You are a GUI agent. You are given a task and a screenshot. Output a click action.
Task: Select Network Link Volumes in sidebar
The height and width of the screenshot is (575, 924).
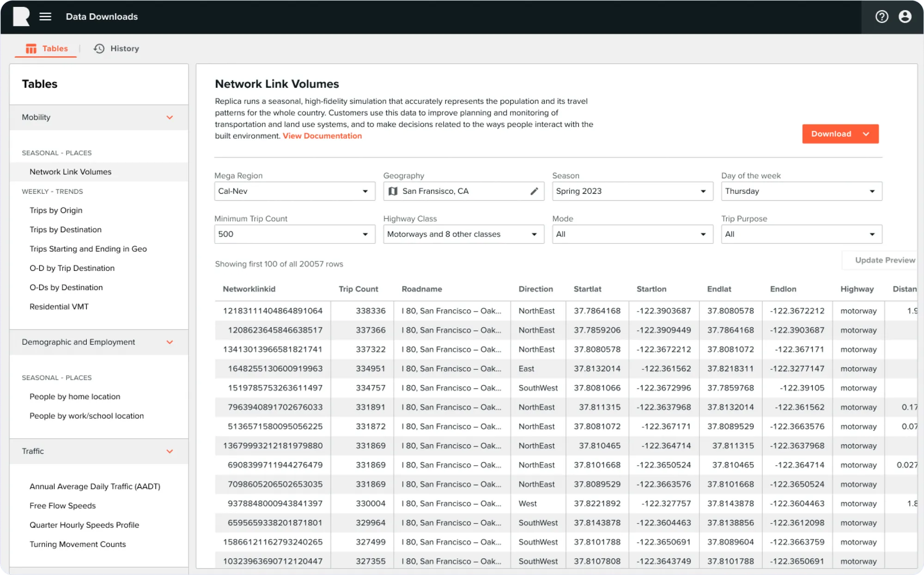point(99,172)
